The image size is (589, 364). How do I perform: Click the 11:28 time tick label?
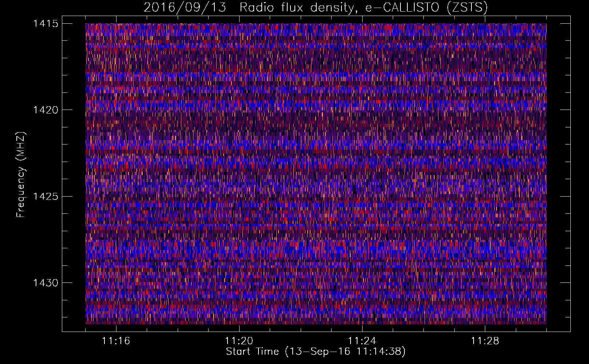(485, 341)
